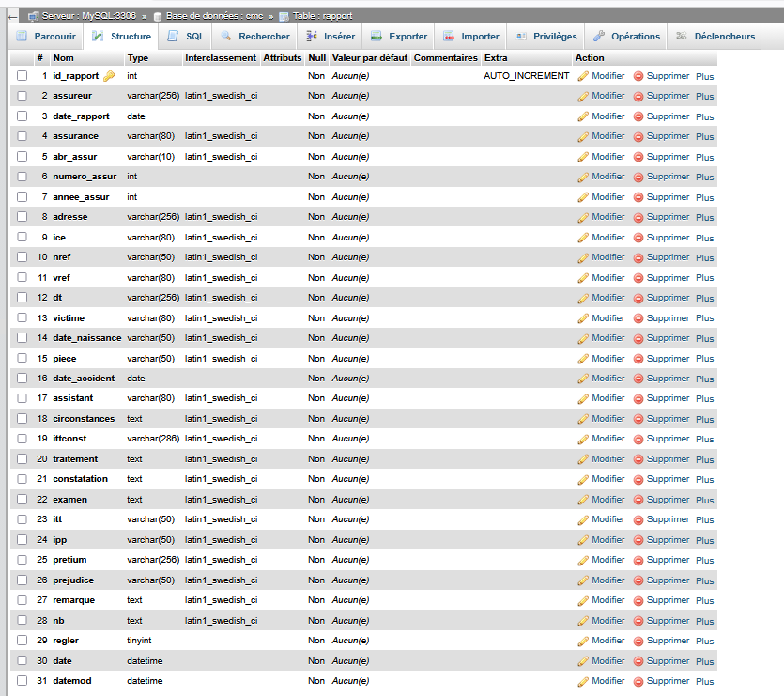
Task: Click the pencil icon for victime row
Action: tap(583, 318)
